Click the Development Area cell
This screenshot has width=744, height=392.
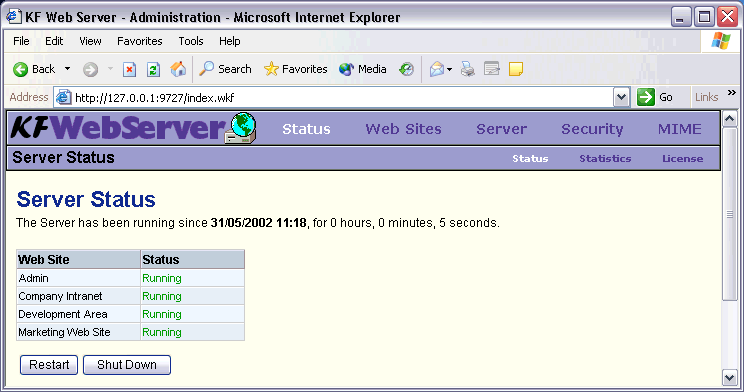click(x=78, y=314)
